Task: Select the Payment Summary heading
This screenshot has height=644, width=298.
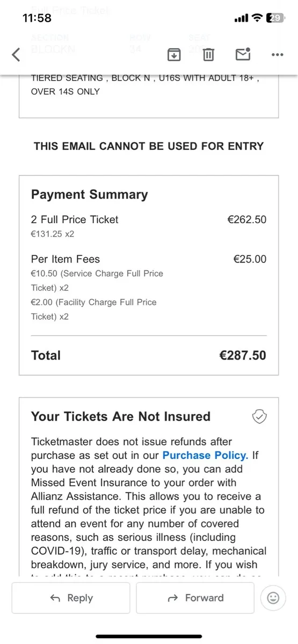Action: point(89,194)
